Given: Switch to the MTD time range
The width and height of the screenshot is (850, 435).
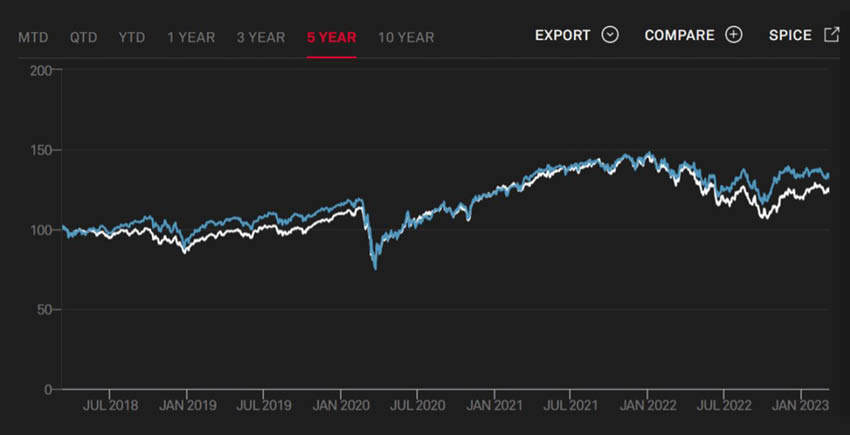Looking at the screenshot, I should click(x=33, y=38).
